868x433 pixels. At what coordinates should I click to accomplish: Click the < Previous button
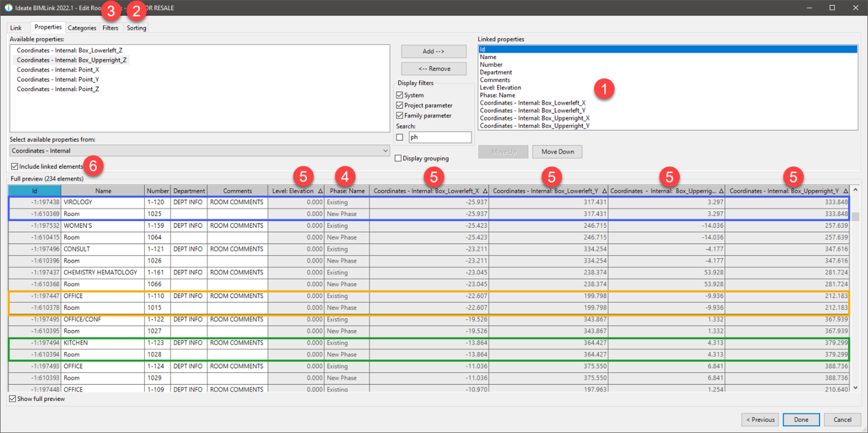(x=760, y=419)
